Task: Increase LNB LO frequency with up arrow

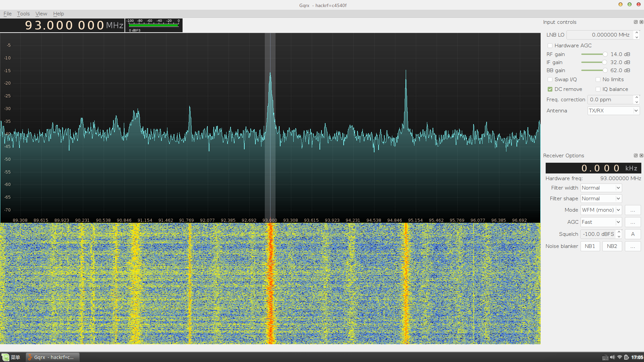Action: point(637,33)
